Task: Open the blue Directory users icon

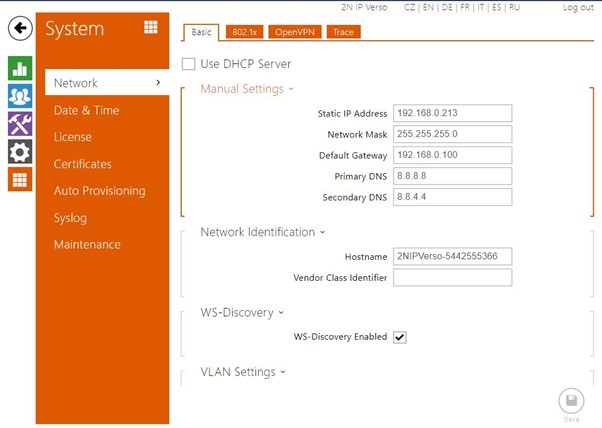Action: 20,96
